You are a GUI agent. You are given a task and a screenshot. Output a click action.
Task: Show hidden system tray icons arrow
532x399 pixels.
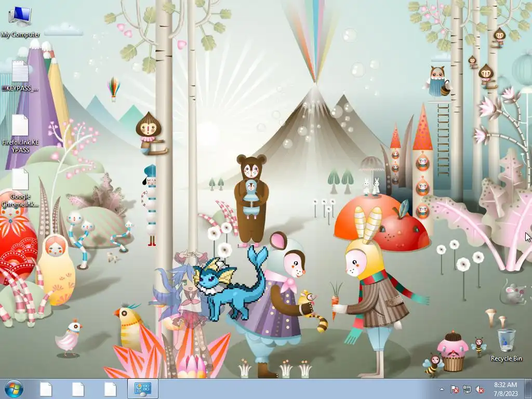[442, 389]
